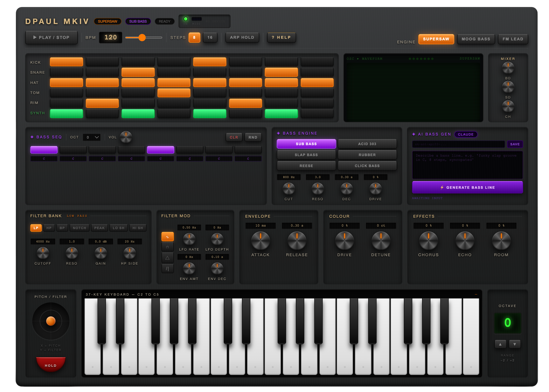Enable the NOTCH filter type
This screenshot has height=392, width=549.
pyautogui.click(x=79, y=228)
